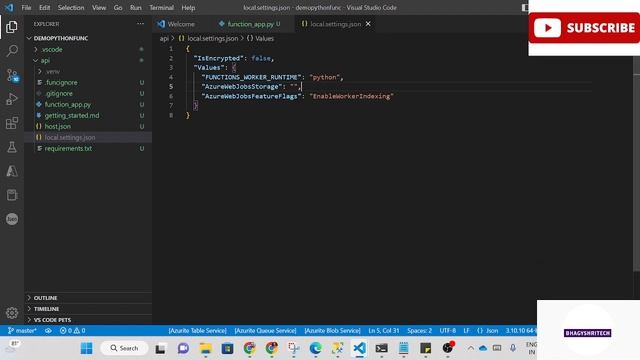Click the api breadcrumb segment
The width and height of the screenshot is (640, 360).
[164, 38]
